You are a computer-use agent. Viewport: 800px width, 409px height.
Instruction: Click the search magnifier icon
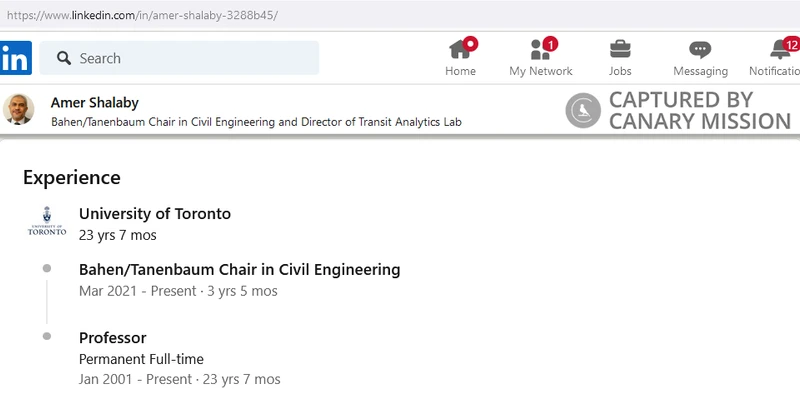[64, 58]
